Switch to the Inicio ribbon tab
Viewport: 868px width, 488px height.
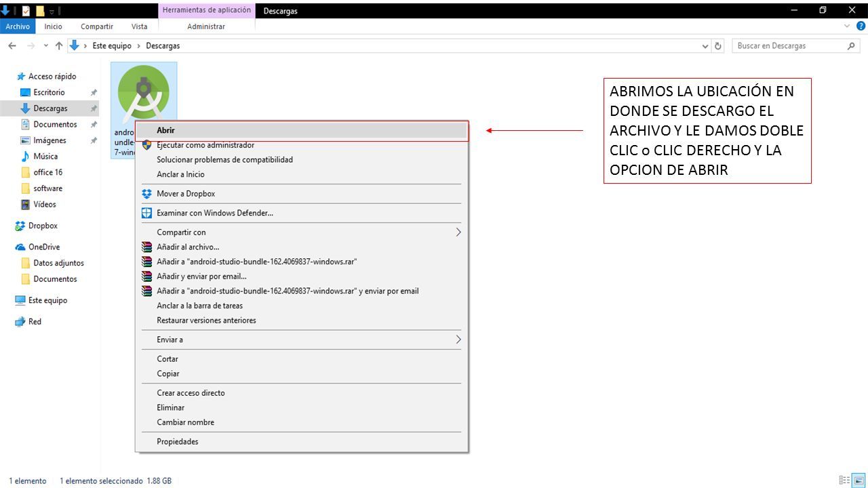[x=53, y=26]
